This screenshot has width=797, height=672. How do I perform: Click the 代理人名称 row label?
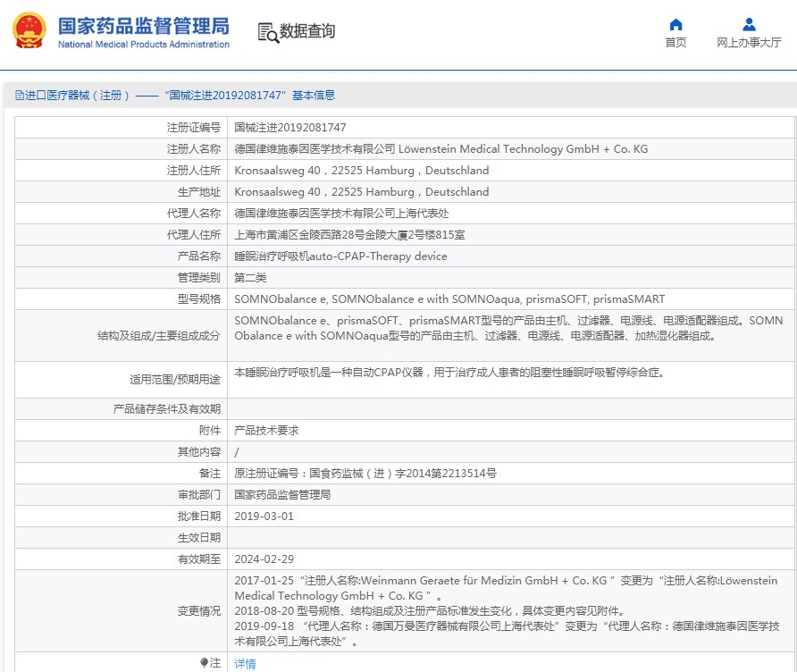click(x=194, y=213)
